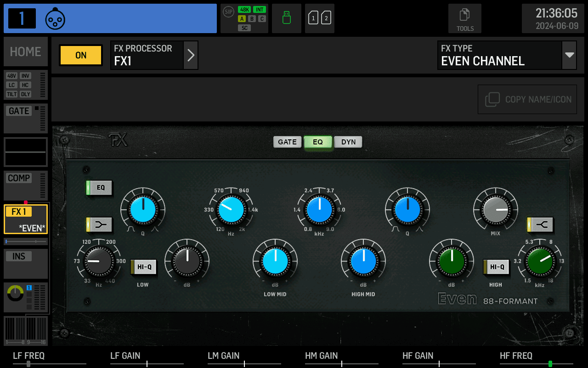Open the INS insert block
The height and width of the screenshot is (368, 588).
26,264
